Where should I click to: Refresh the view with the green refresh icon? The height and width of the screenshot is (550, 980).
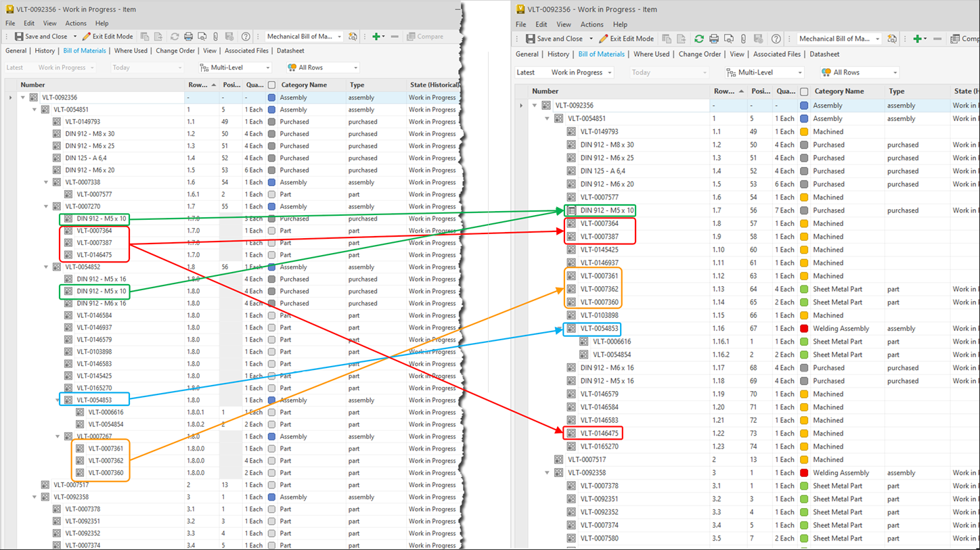[698, 39]
